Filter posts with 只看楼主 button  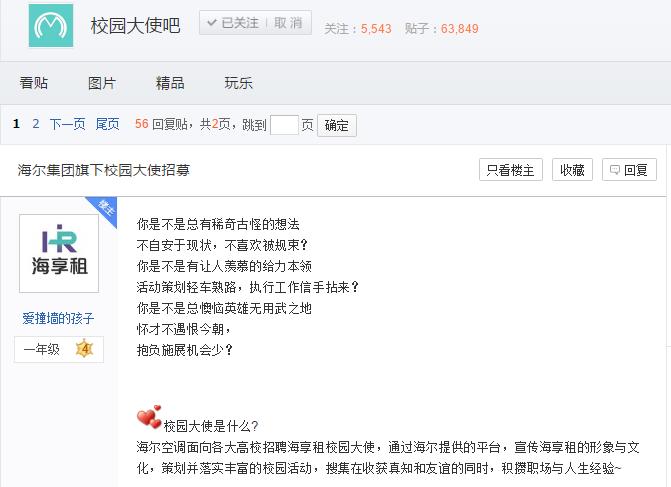(511, 170)
